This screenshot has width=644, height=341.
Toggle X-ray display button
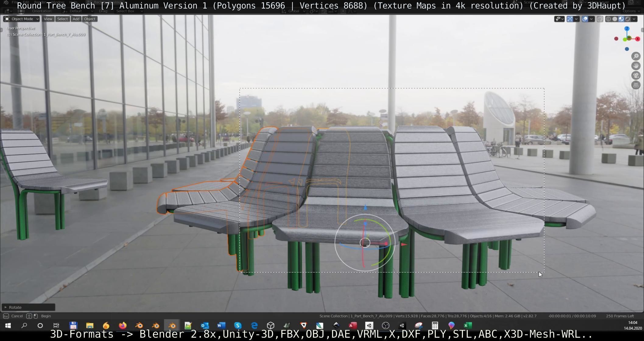[x=600, y=19]
